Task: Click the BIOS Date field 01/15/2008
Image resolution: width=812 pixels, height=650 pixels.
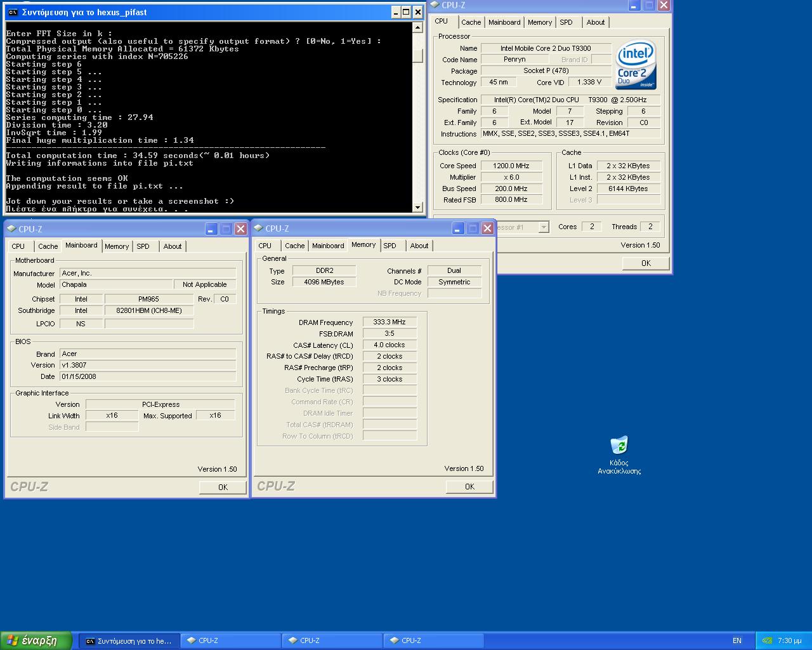Action: [148, 376]
